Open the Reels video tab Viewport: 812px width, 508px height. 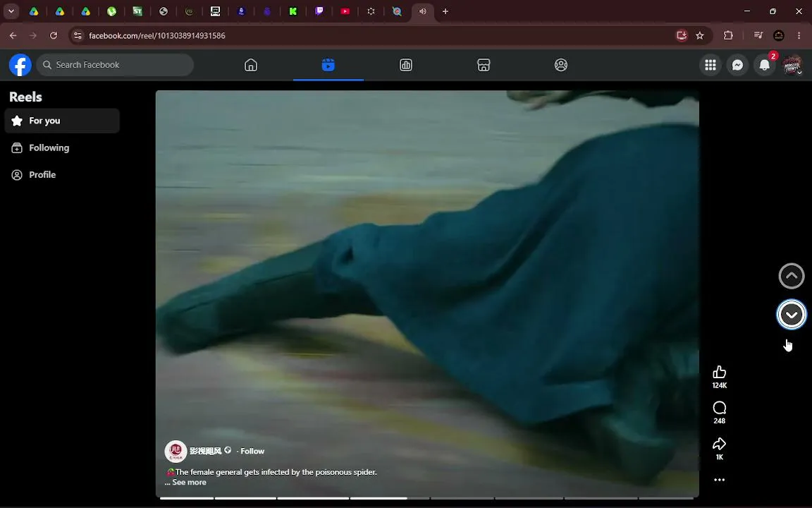(x=328, y=65)
